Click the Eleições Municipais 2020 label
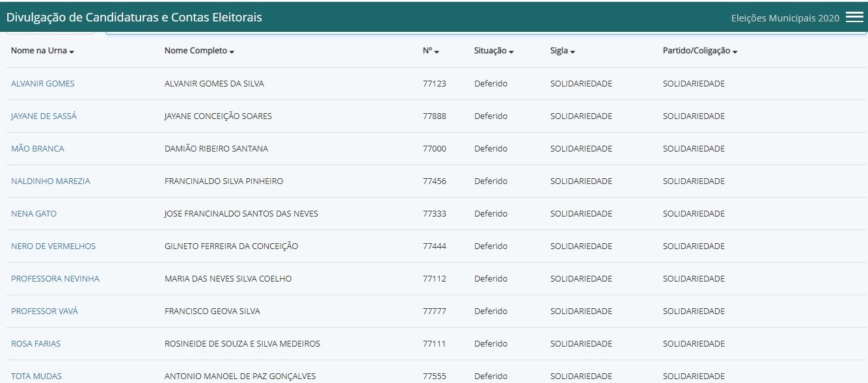Image resolution: width=868 pixels, height=383 pixels. (785, 18)
